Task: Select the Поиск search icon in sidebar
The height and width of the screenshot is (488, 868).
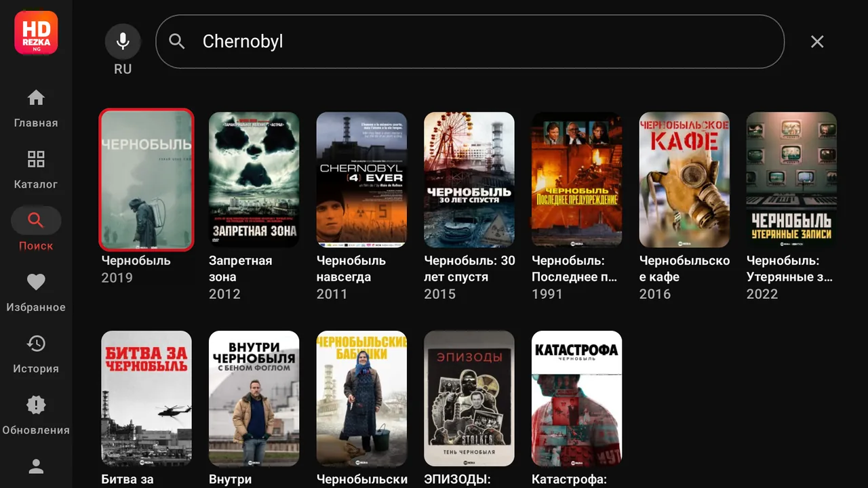Action: pyautogui.click(x=36, y=220)
